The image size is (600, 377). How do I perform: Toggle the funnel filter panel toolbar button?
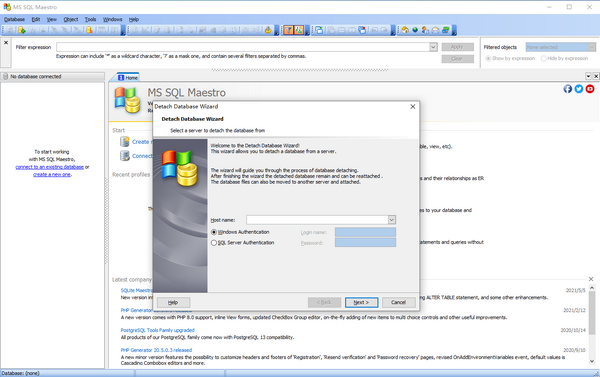pyautogui.click(x=289, y=30)
